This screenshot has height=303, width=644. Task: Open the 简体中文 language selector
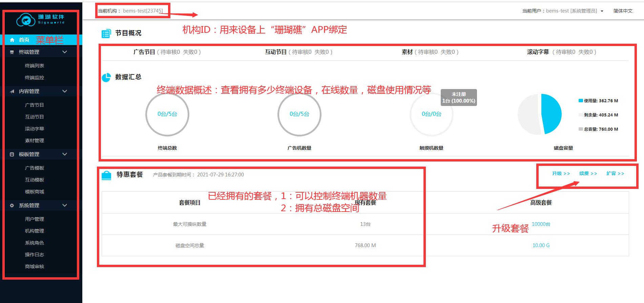pos(623,11)
